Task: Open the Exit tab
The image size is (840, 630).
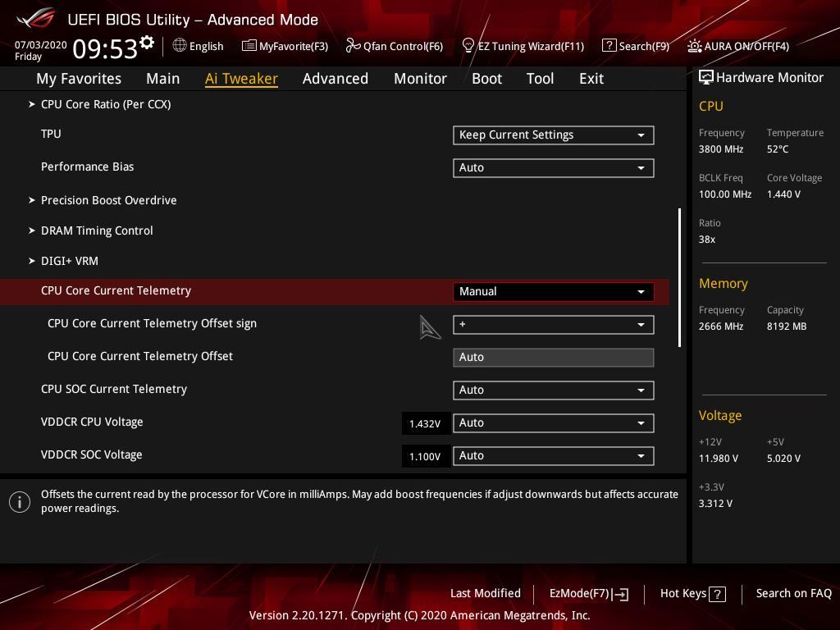Action: [591, 78]
